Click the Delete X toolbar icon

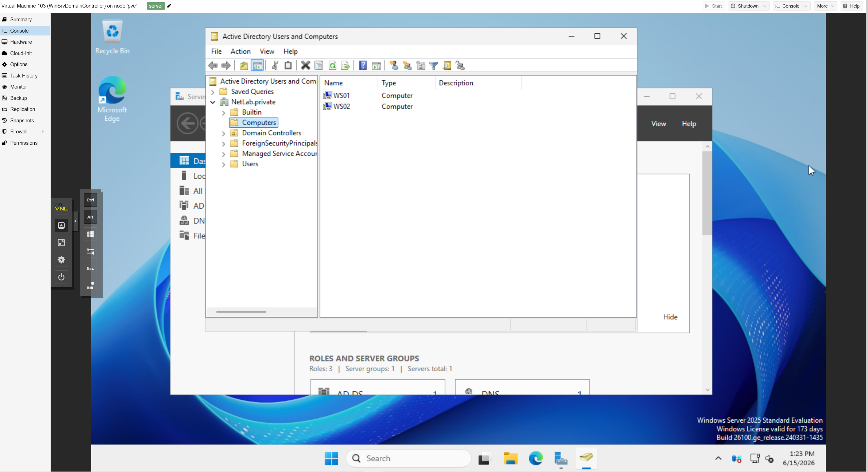pyautogui.click(x=306, y=65)
